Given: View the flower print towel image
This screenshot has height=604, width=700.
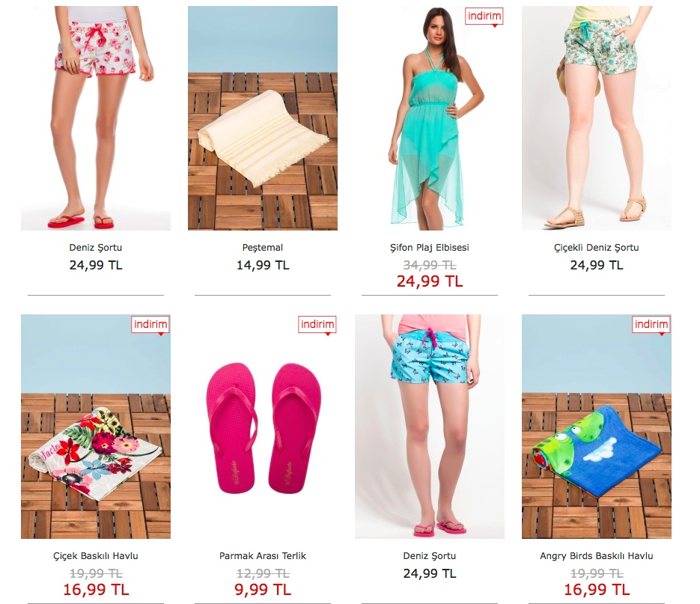Looking at the screenshot, I should point(96,427).
